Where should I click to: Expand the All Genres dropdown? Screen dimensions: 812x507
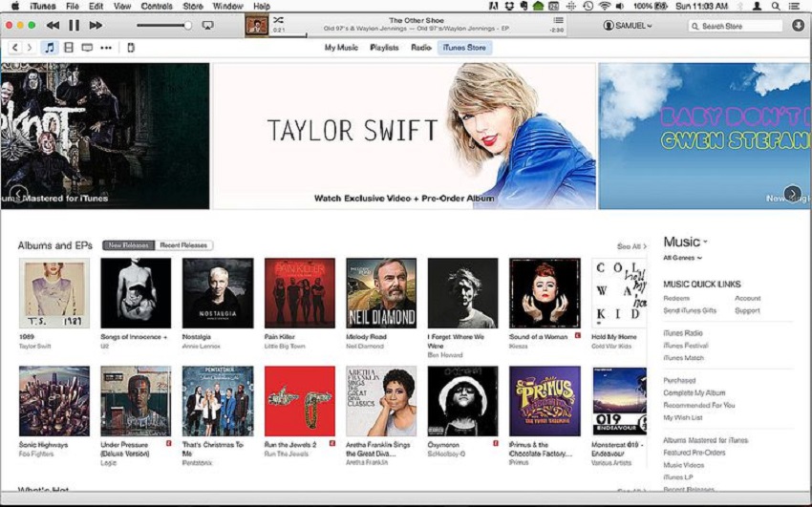[683, 258]
